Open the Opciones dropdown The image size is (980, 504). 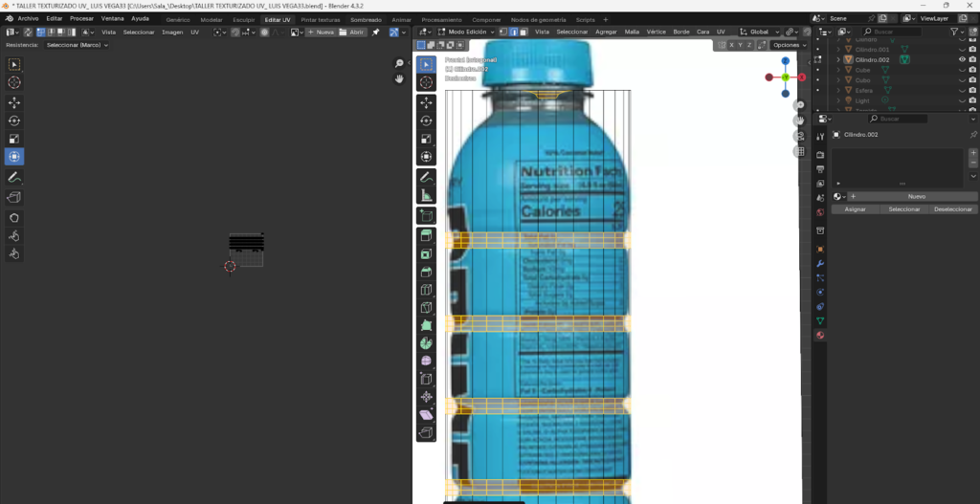click(788, 46)
